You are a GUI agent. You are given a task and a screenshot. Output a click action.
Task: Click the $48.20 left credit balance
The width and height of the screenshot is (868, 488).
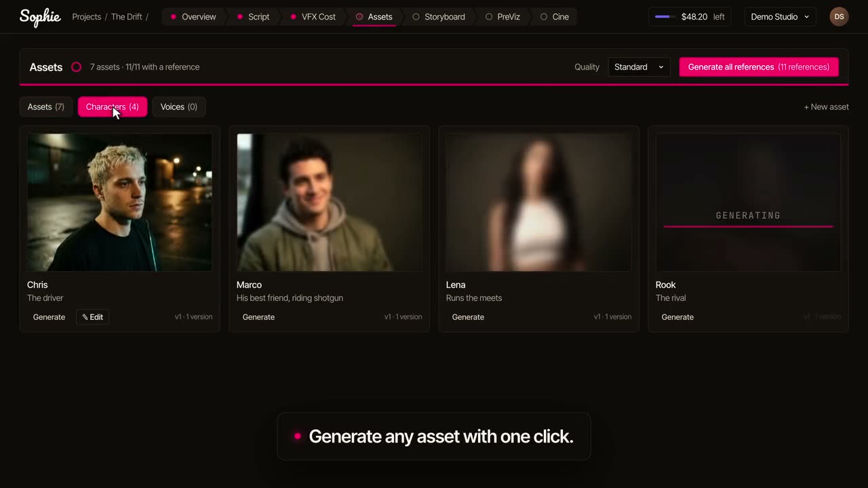click(690, 17)
